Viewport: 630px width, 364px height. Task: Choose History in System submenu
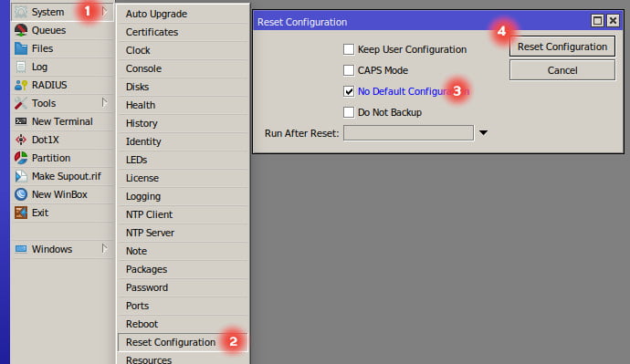[x=184, y=123]
